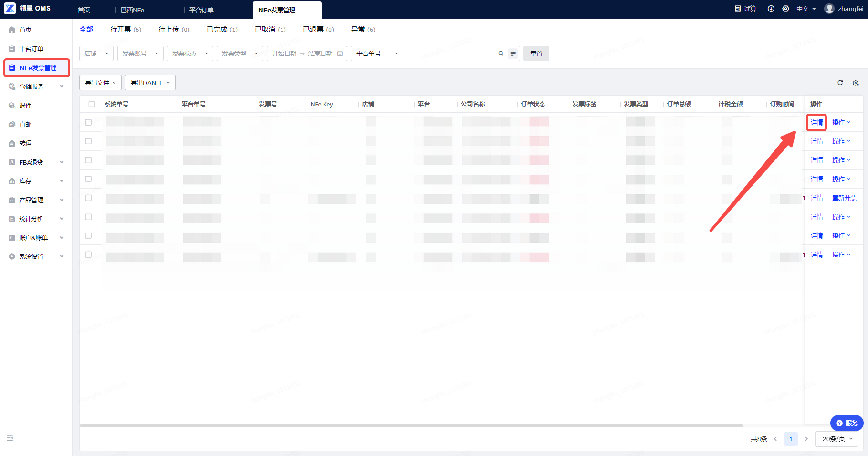Collapse the sidebar with the menu icon
Screen dimensions: 868x456
pos(10,438)
